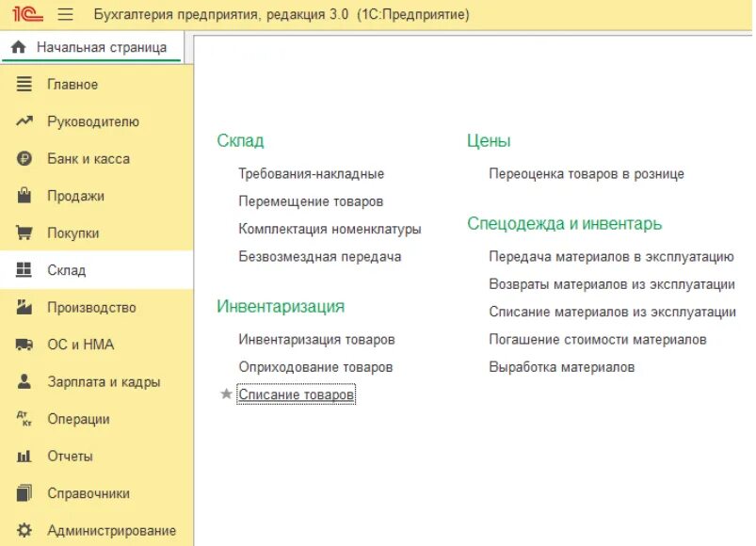Screen dimensions: 756x546
Task: Open the Руководителю section
Action: tap(96, 120)
